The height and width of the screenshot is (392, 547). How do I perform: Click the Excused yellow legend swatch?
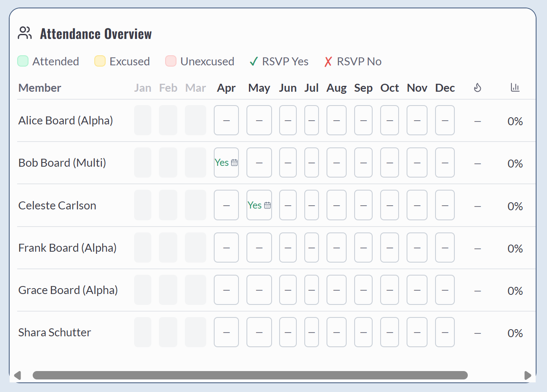(100, 61)
